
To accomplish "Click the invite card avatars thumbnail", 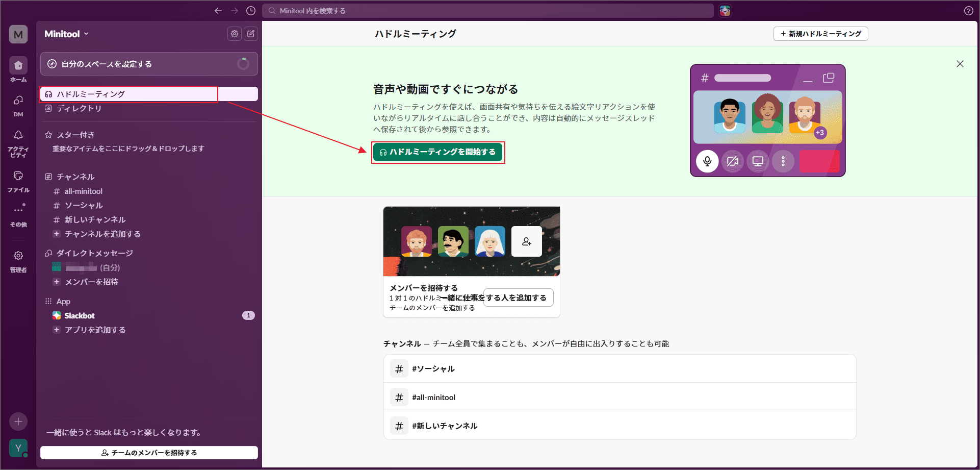I will [x=472, y=241].
